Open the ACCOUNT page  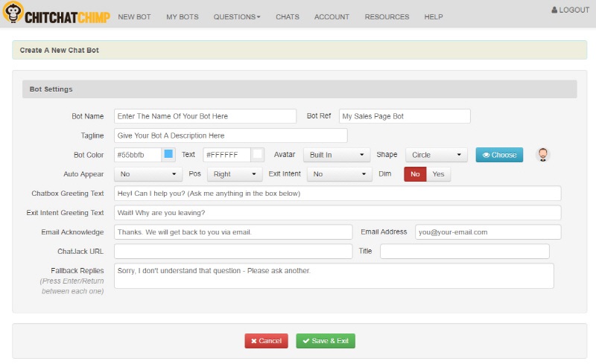[x=332, y=16]
